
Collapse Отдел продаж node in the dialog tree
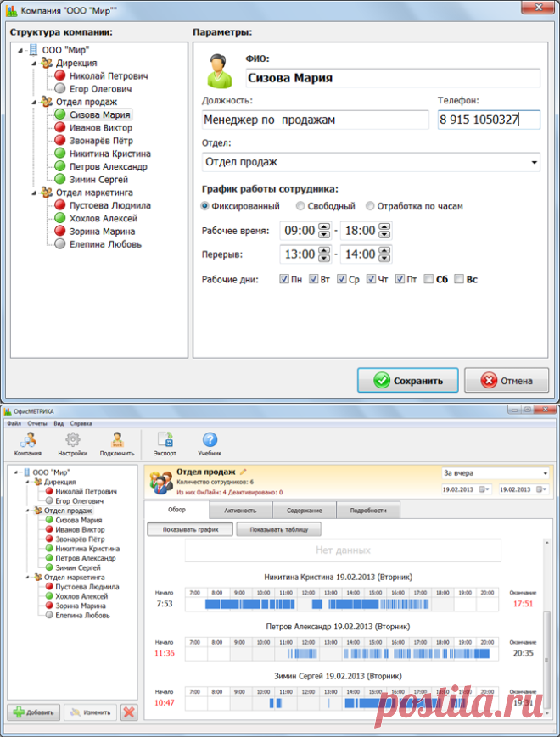[x=34, y=102]
